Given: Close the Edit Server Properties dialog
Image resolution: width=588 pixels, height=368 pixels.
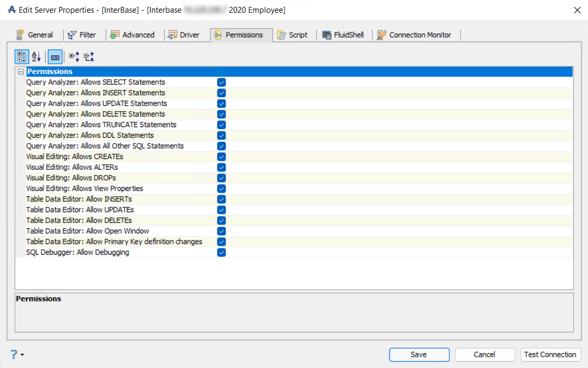Looking at the screenshot, I should pyautogui.click(x=577, y=10).
